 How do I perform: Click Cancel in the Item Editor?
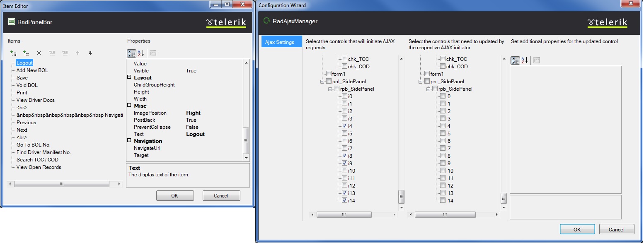point(221,196)
